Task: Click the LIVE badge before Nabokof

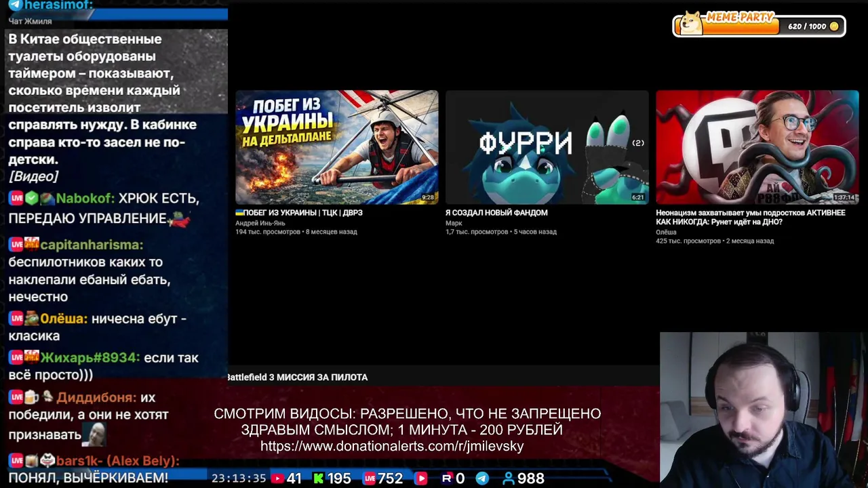Action: click(x=16, y=199)
